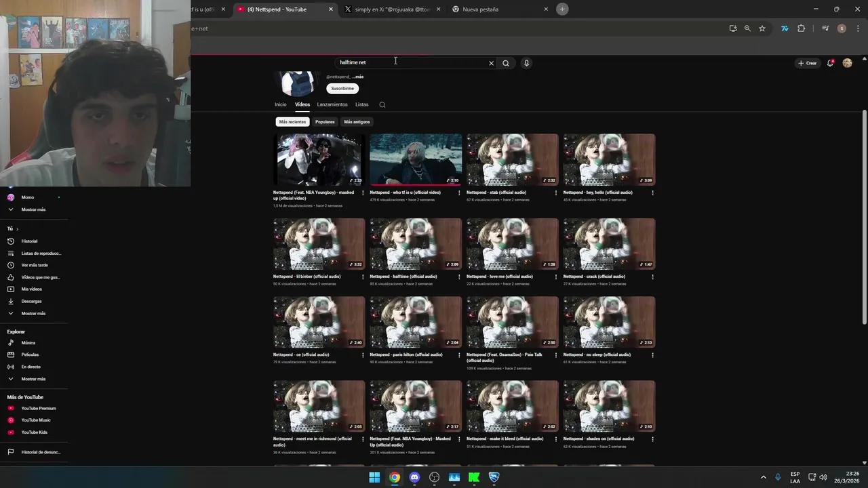The image size is (868, 488).
Task: Subscribe with the Suscribirme button
Action: coord(342,88)
